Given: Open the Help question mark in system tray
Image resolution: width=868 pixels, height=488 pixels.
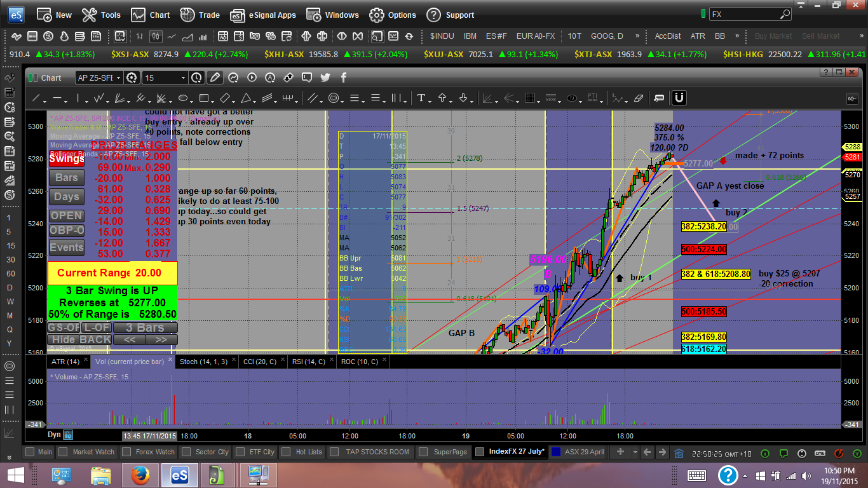Looking at the screenshot, I should click(728, 475).
